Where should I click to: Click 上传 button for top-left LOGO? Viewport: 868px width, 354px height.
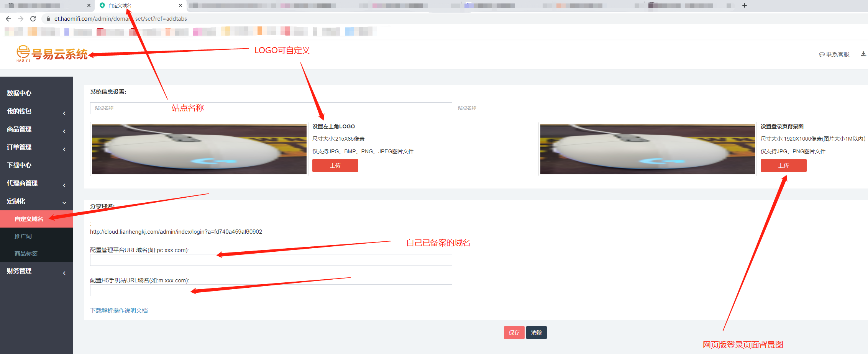point(335,166)
